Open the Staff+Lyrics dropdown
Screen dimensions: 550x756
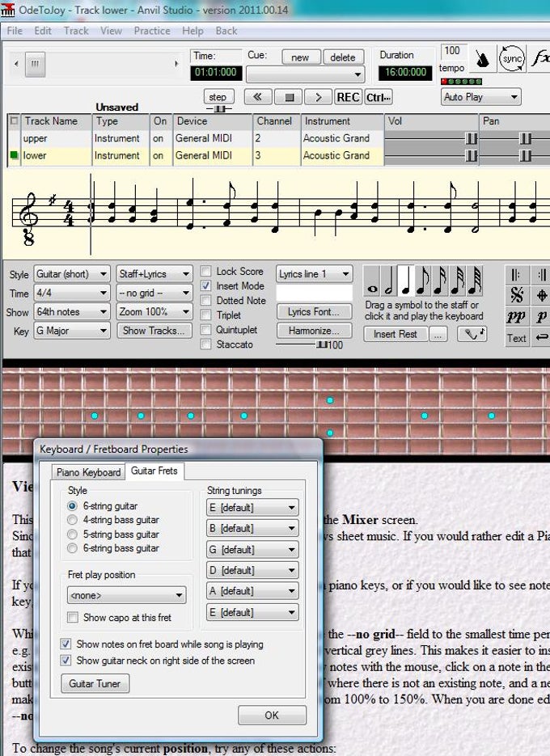pos(154,274)
